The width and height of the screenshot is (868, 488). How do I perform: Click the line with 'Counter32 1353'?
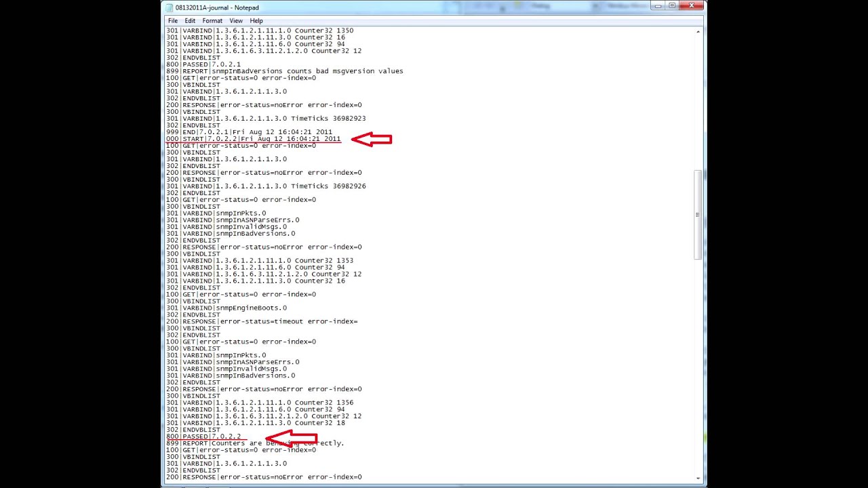[260, 260]
